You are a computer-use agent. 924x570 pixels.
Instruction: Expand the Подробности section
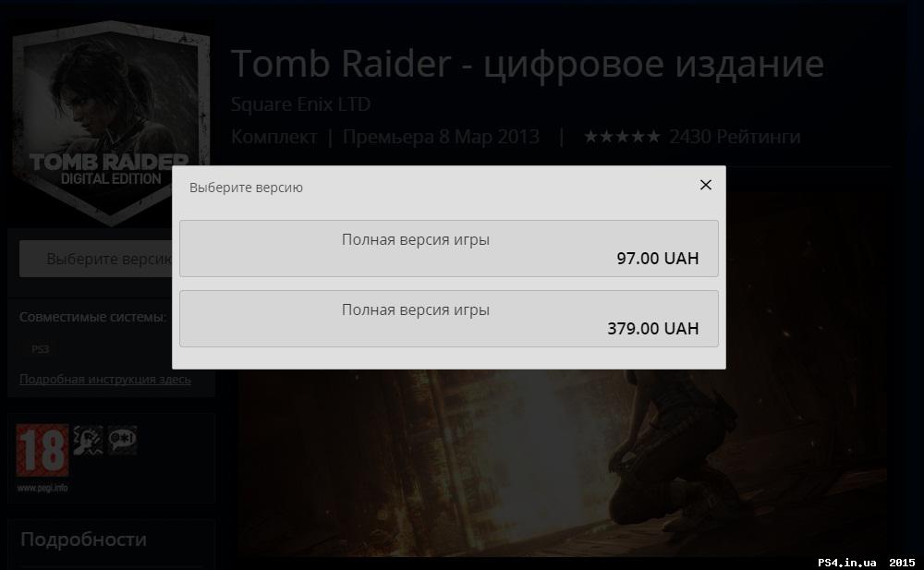(84, 540)
